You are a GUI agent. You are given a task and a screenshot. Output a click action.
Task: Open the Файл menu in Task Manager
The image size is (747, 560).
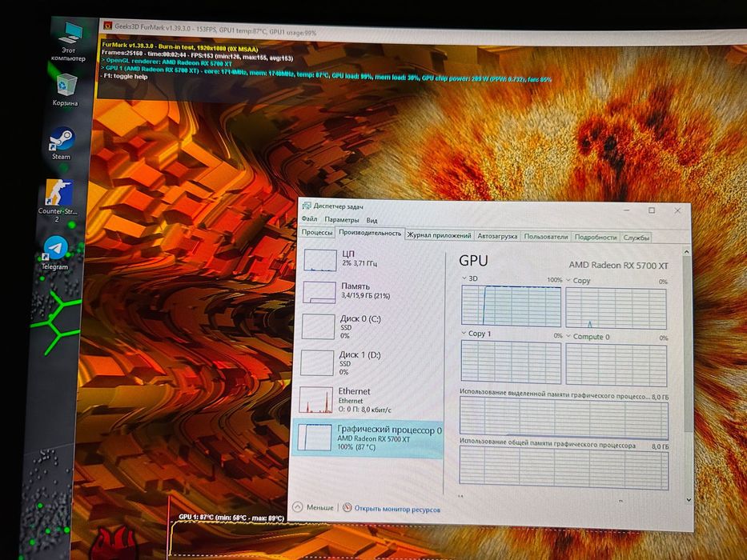pyautogui.click(x=309, y=219)
